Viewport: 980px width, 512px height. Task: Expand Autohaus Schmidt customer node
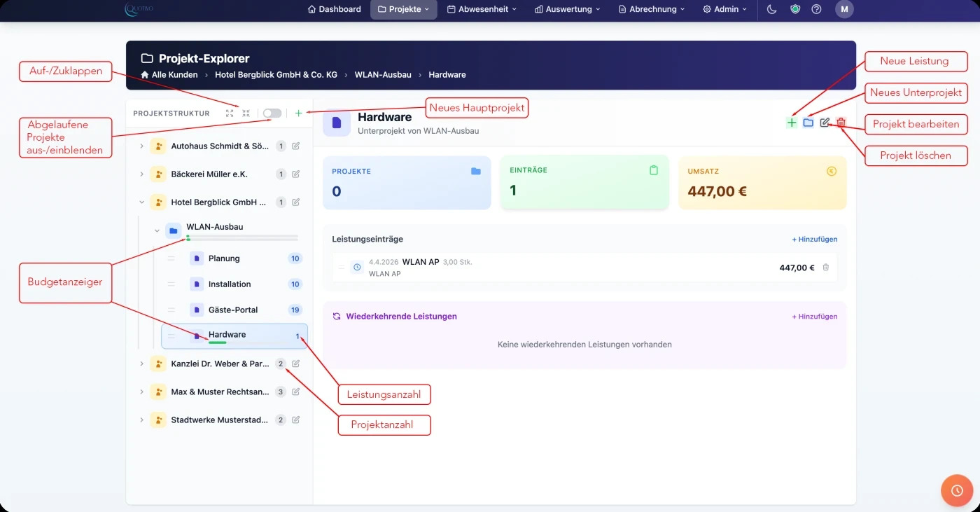(x=141, y=146)
